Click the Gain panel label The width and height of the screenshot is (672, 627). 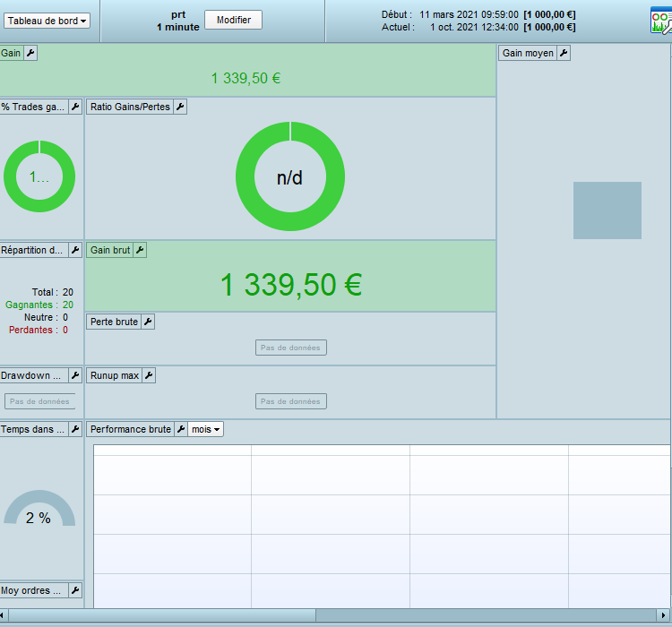pos(11,53)
